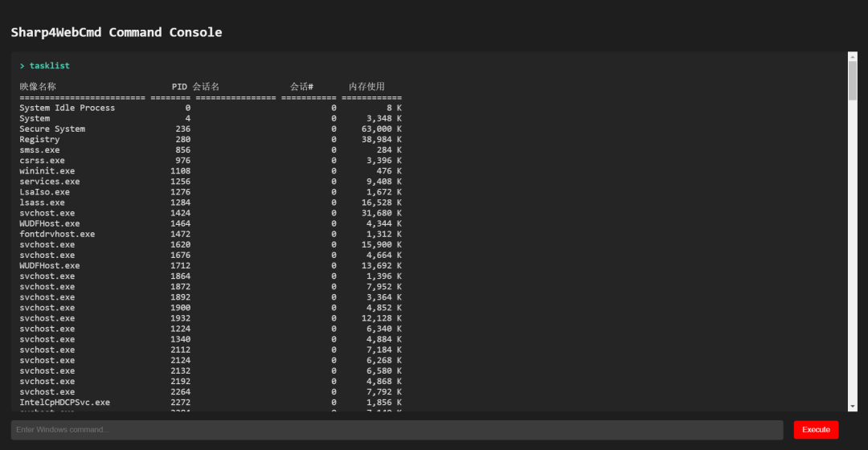Focus the Enter Windows command input field
The width and height of the screenshot is (868, 450).
point(397,430)
